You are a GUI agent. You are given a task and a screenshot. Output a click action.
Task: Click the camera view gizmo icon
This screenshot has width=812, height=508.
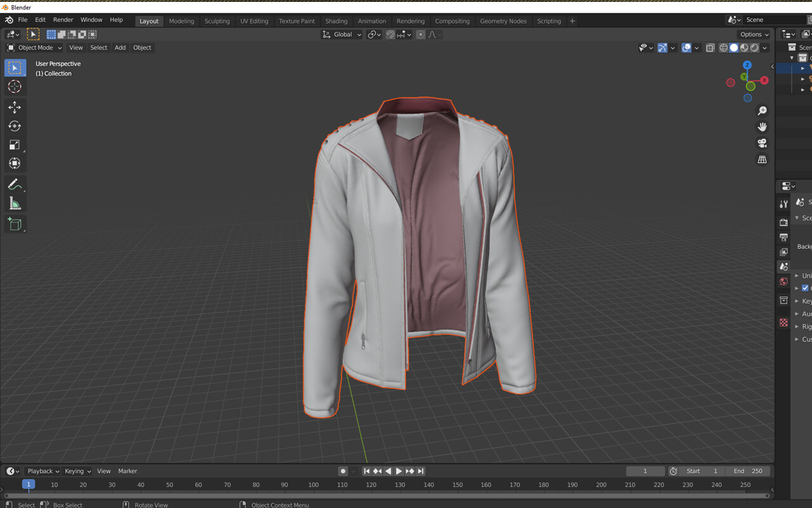pyautogui.click(x=762, y=144)
